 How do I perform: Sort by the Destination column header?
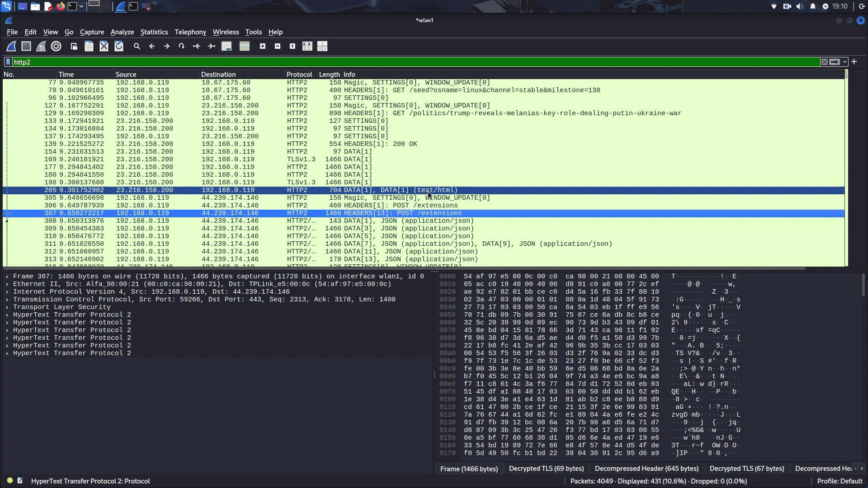pos(242,74)
